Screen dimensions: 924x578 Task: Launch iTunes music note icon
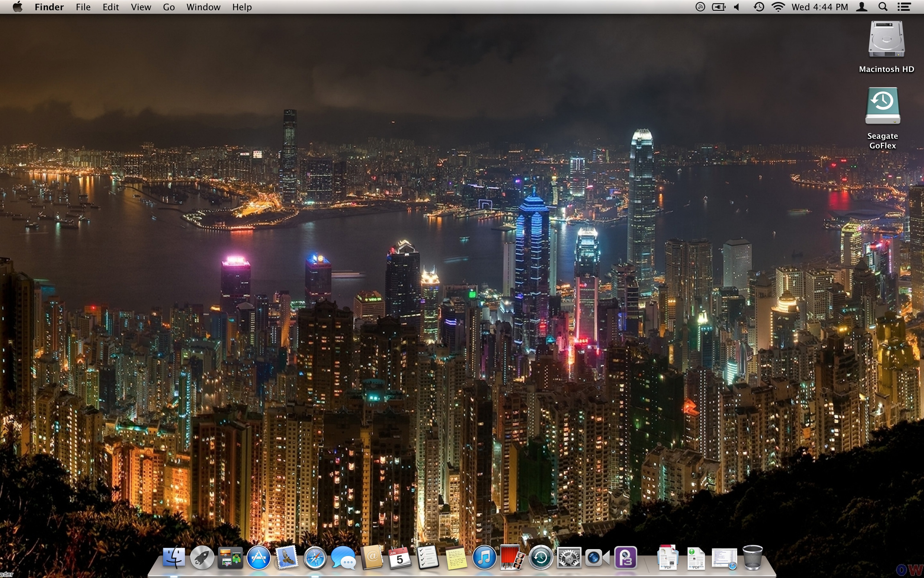[484, 557]
